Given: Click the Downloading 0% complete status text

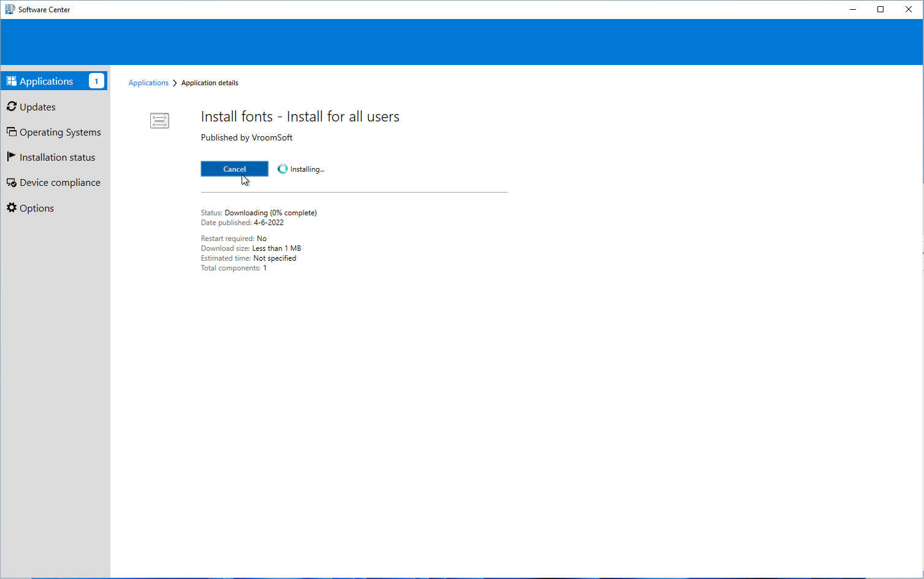Looking at the screenshot, I should click(270, 213).
